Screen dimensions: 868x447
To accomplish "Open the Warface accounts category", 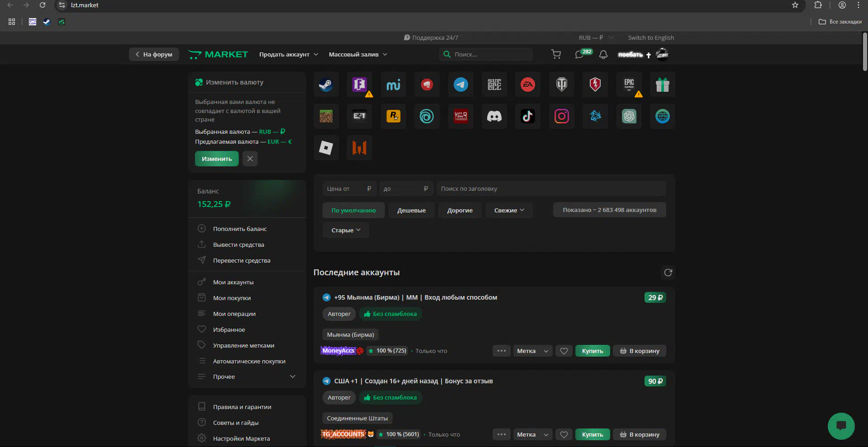I will 360,147.
